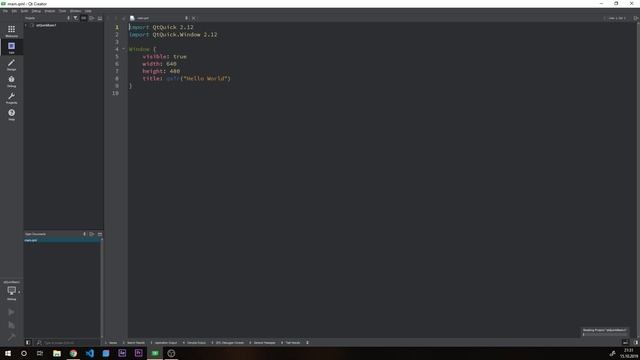Build the project with the hammer icon

click(x=11, y=337)
